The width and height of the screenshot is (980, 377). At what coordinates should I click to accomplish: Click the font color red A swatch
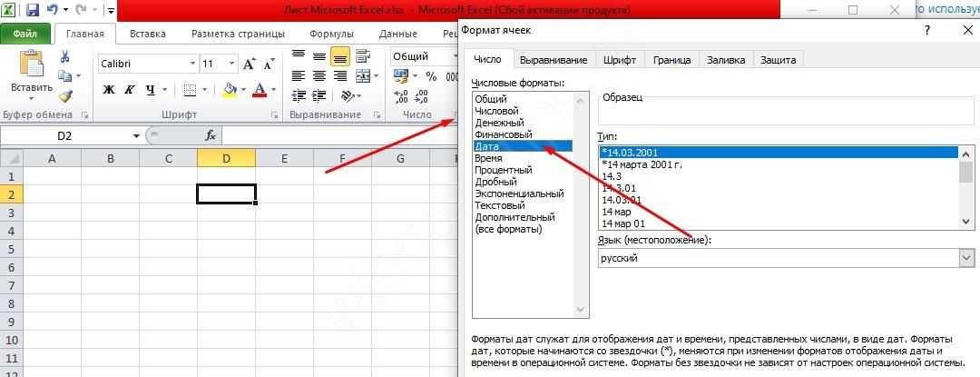260,90
